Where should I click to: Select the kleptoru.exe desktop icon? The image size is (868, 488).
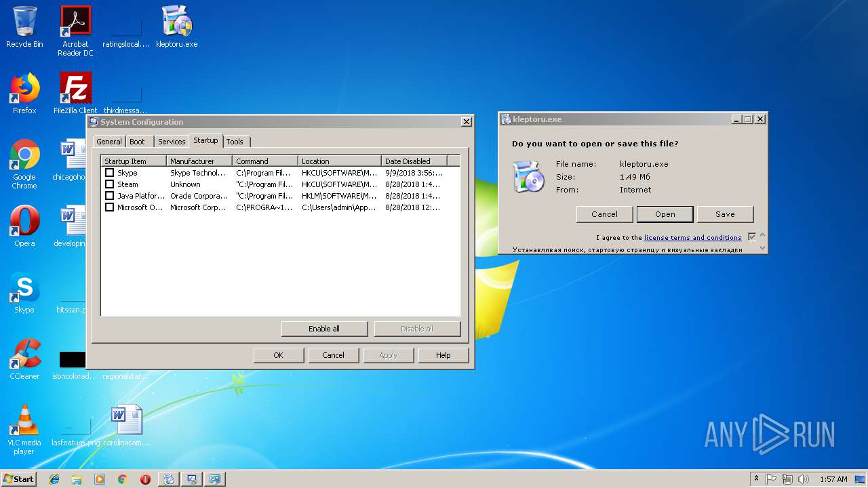pos(177,27)
